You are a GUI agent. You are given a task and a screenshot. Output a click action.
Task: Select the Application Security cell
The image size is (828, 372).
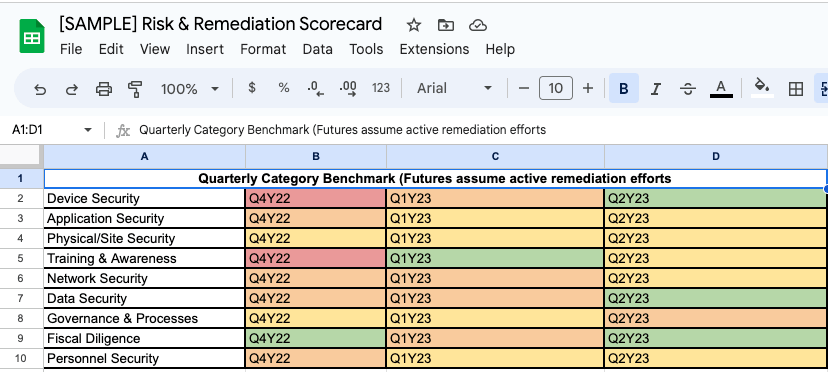(145, 219)
